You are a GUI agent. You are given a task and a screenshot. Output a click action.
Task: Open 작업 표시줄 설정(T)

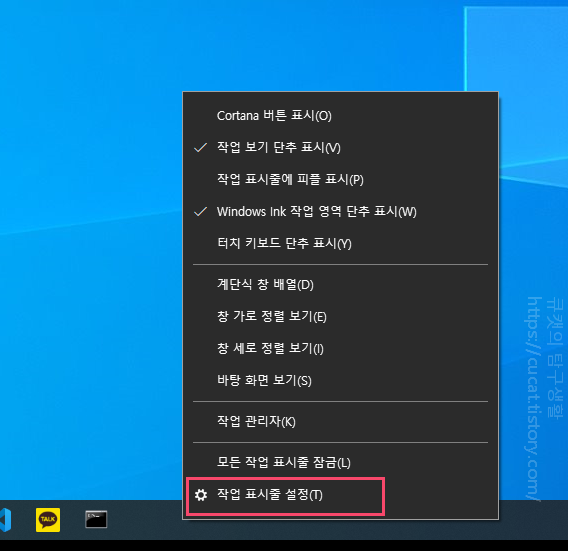[x=341, y=495]
